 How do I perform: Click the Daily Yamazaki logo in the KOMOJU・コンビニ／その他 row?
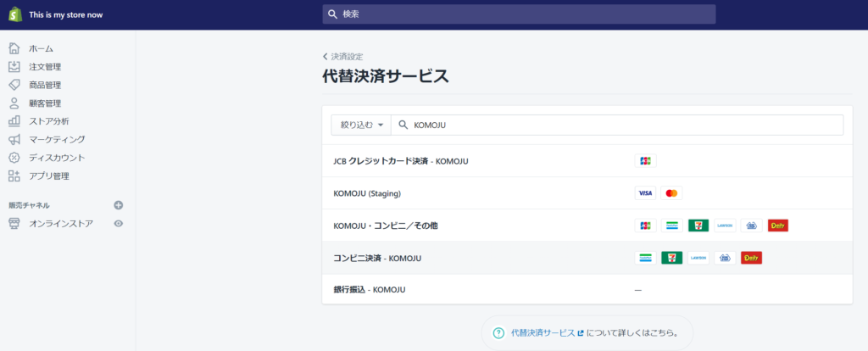click(x=778, y=226)
